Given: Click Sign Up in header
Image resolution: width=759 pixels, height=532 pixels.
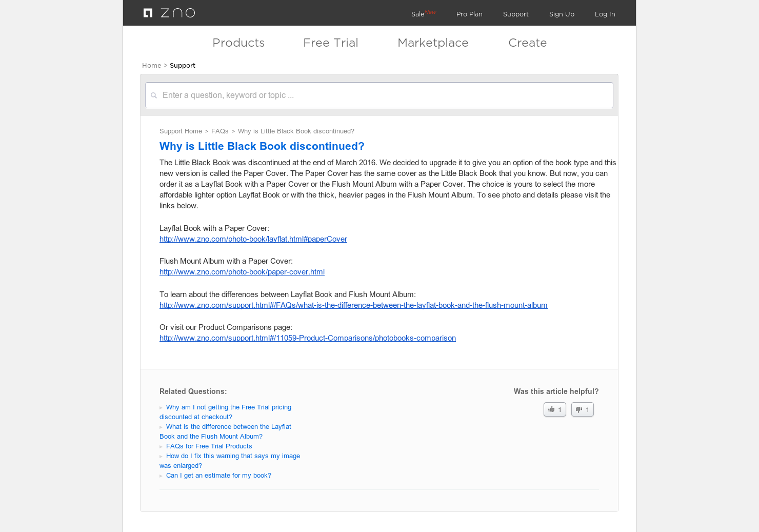Looking at the screenshot, I should [562, 14].
